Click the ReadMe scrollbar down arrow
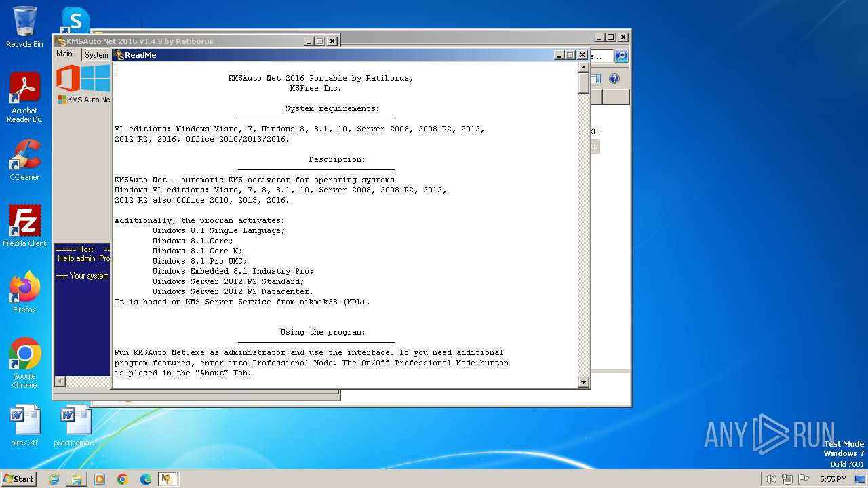 pyautogui.click(x=583, y=382)
